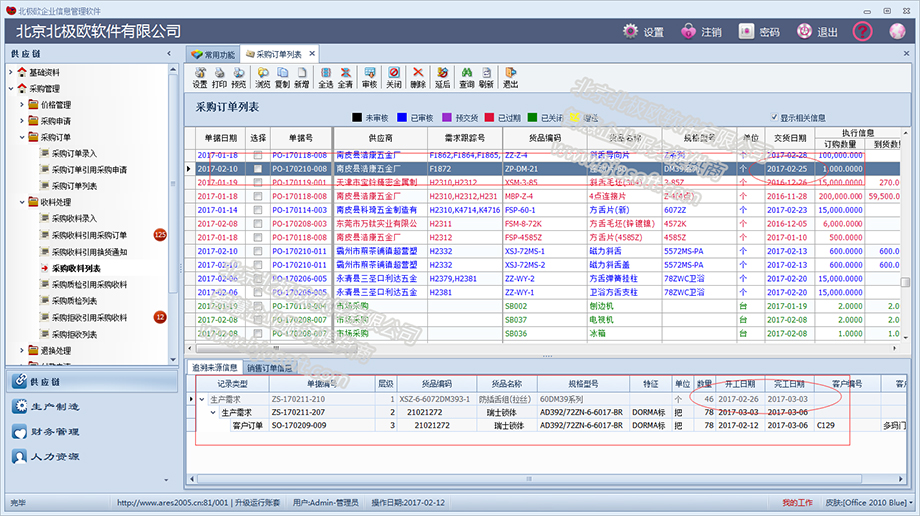The width and height of the screenshot is (920, 516).
Task: Click the 删除 delete toolbar icon
Action: click(x=418, y=77)
